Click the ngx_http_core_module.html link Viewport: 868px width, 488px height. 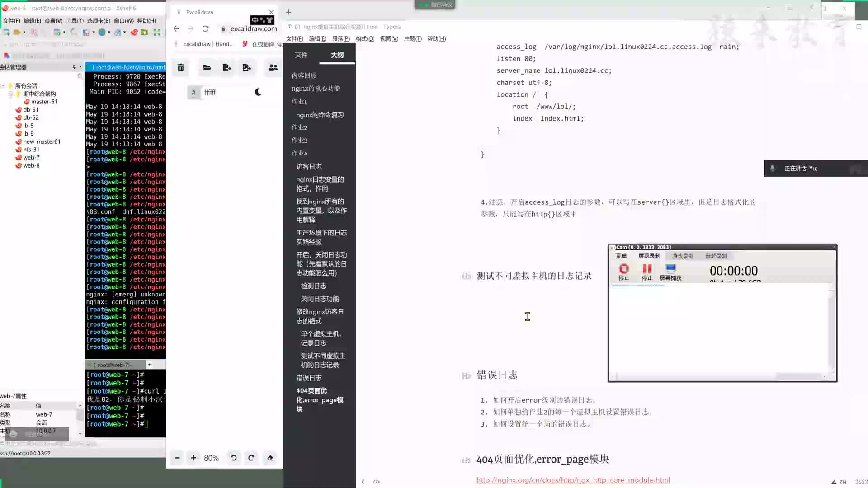point(573,480)
